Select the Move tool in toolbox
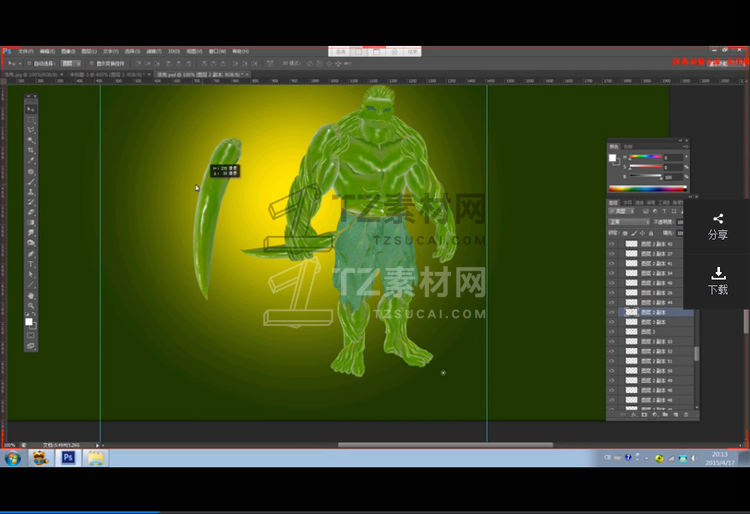 [31, 108]
